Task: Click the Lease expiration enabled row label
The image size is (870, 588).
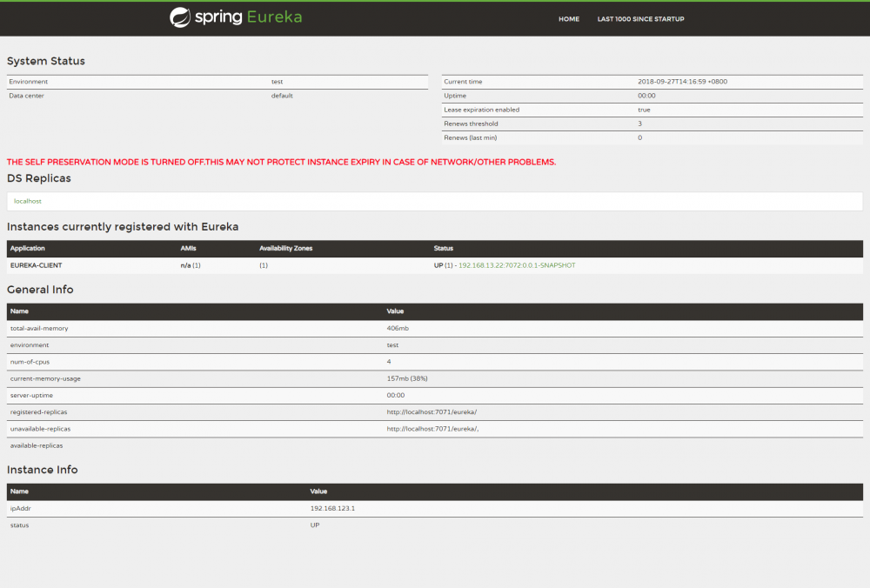Action: coord(482,110)
